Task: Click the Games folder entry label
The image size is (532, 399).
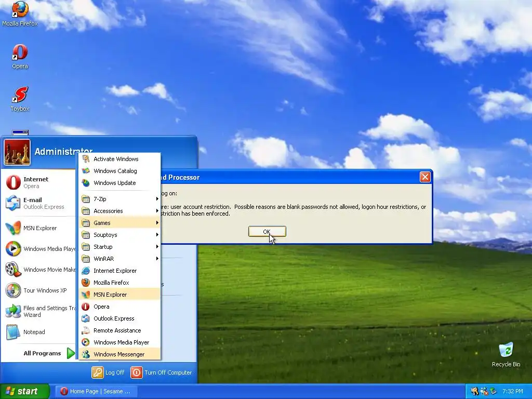Action: (102, 223)
